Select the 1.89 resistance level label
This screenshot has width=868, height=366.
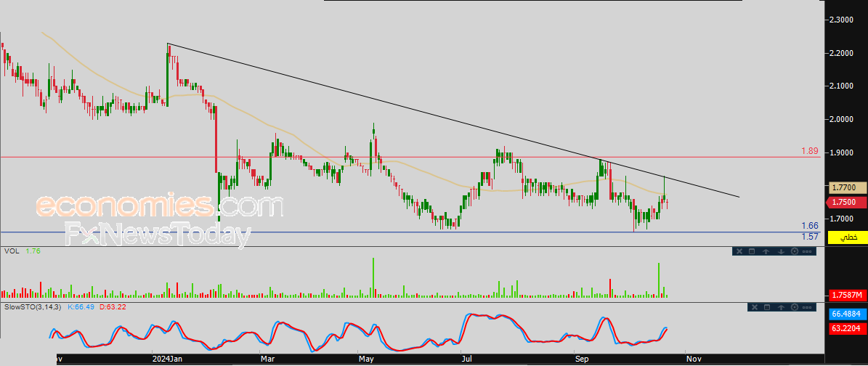[x=810, y=150]
